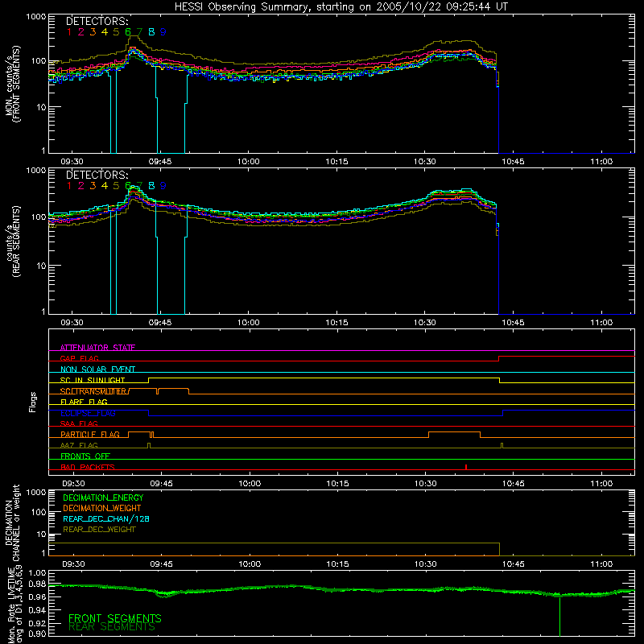Click the HESSI Observing Summary title text

[x=341, y=7]
